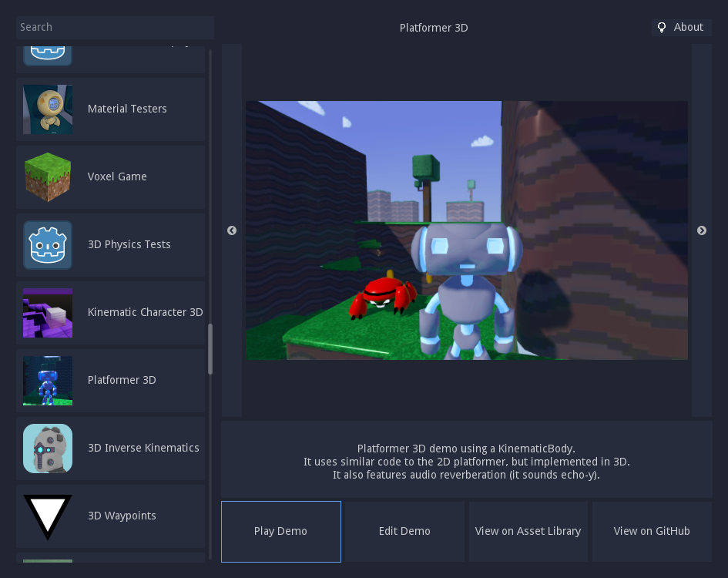728x578 pixels.
Task: Click inside the Search field
Action: pos(115,27)
